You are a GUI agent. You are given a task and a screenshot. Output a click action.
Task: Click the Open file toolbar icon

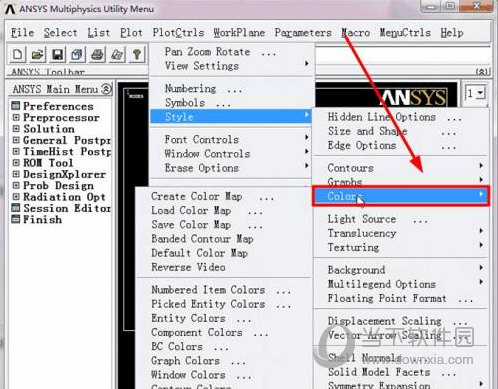click(37, 54)
